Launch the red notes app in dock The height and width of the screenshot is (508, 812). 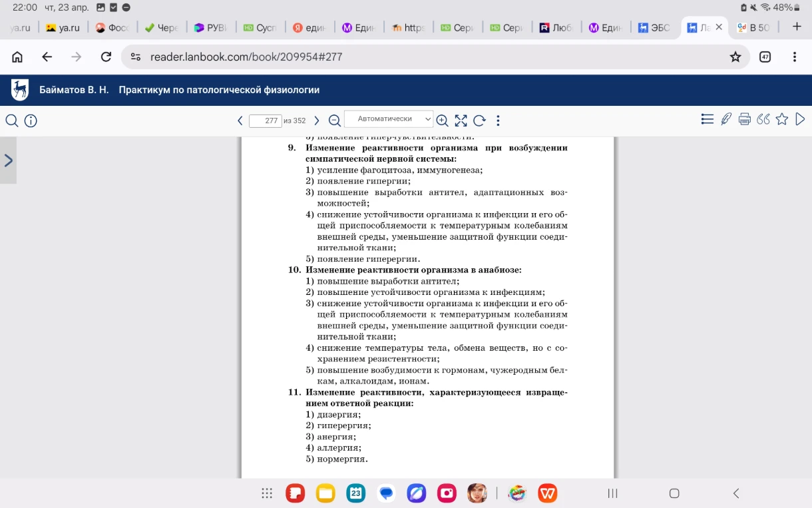(295, 493)
